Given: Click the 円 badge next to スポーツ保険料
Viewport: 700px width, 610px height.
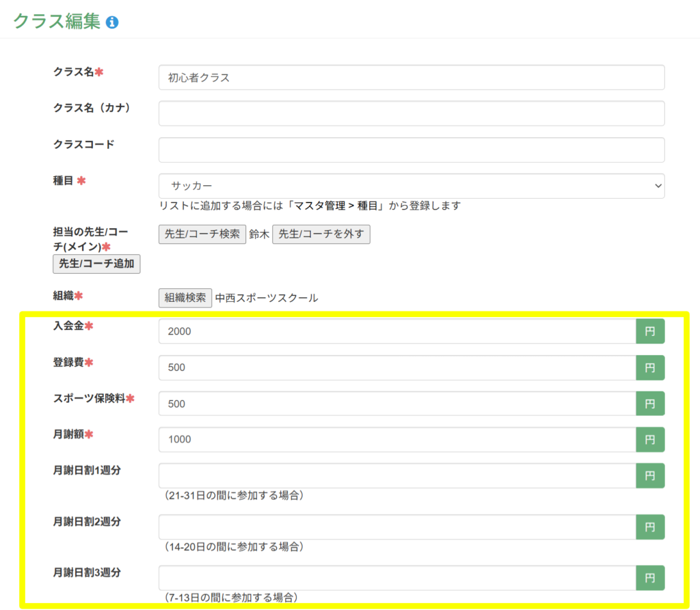Looking at the screenshot, I should (x=649, y=404).
